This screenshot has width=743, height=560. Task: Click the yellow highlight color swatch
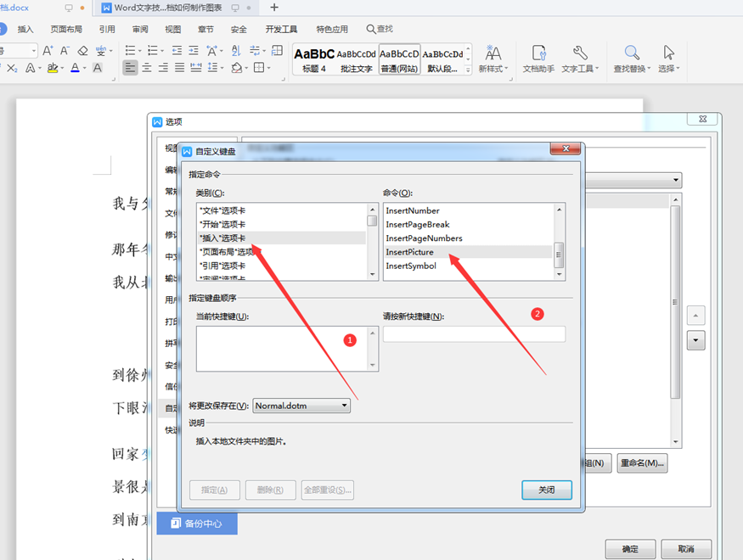(53, 70)
